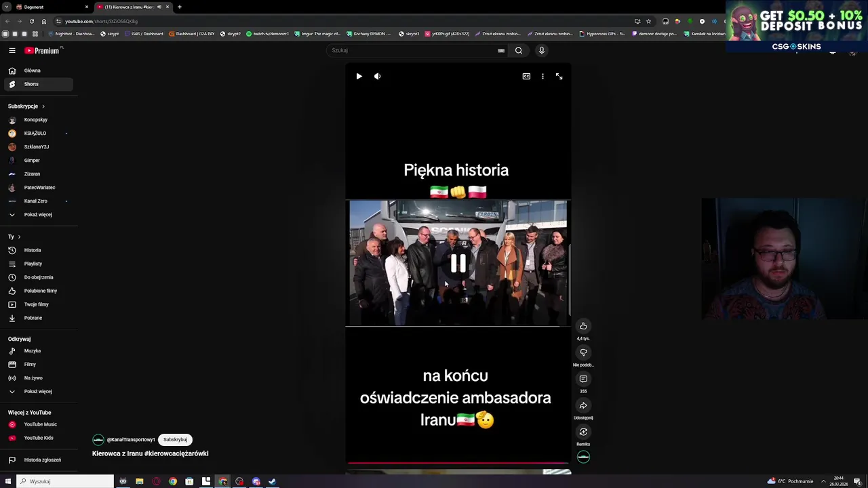Open the tab search dropdown arrow
868x488 pixels.
click(6, 7)
